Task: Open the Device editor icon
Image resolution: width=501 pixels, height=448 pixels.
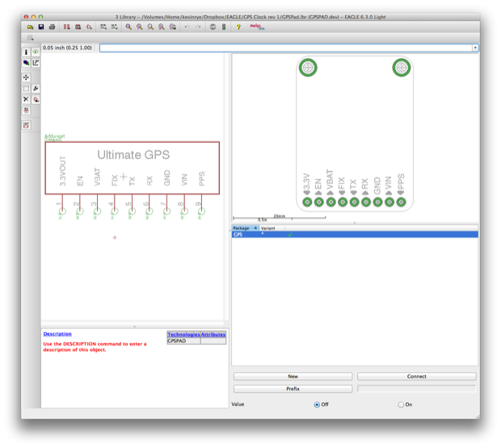Action: click(x=66, y=27)
